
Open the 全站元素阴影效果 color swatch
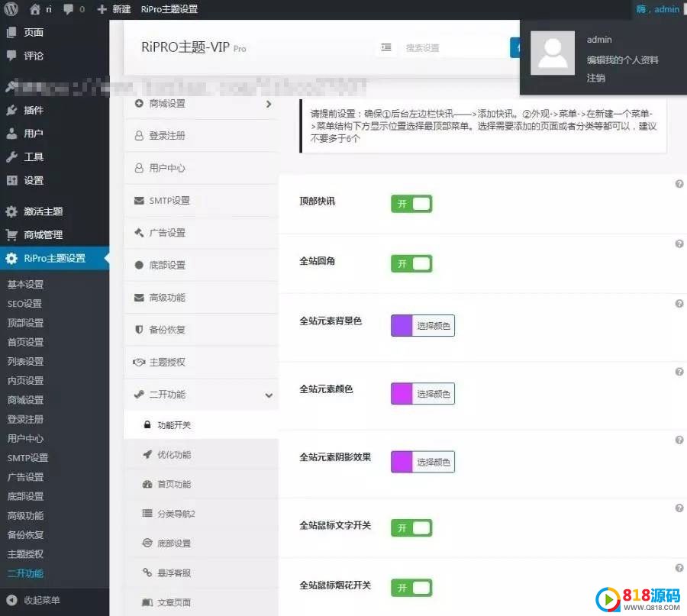click(x=402, y=462)
